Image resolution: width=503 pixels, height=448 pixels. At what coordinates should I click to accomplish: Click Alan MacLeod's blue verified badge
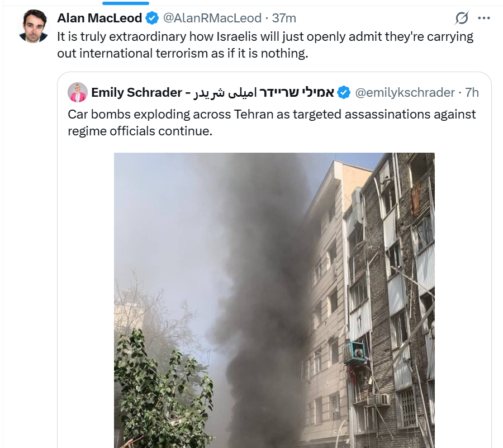tap(152, 18)
